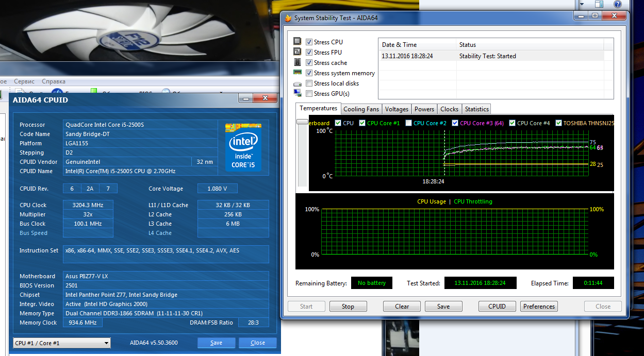Click the CPUID button
The height and width of the screenshot is (356, 644).
click(497, 307)
